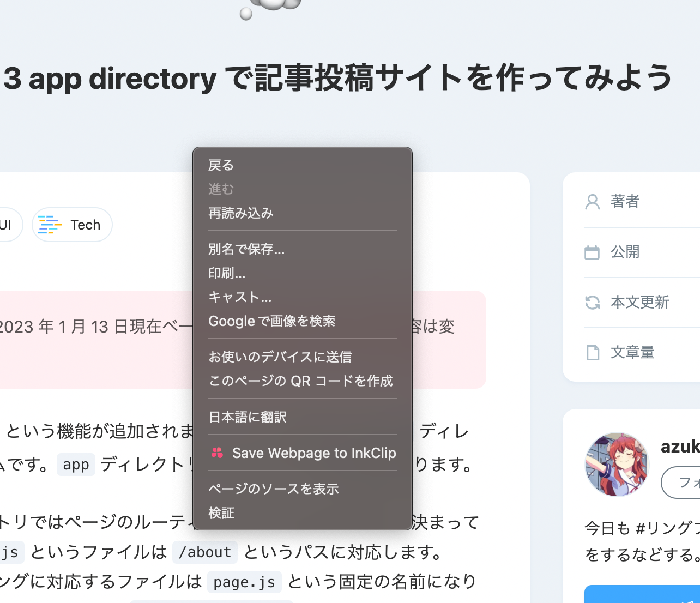Select お使いのデバイスに送信 menu item
Viewport: 700px width, 603px height.
[280, 357]
